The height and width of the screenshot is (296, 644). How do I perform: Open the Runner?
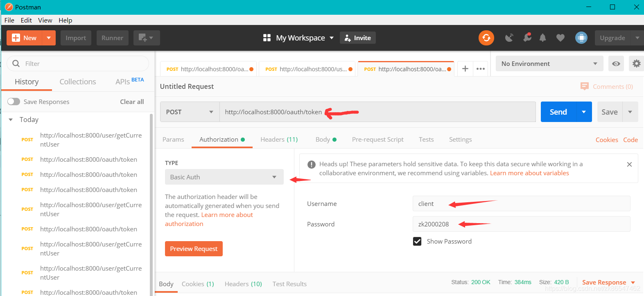click(x=112, y=38)
